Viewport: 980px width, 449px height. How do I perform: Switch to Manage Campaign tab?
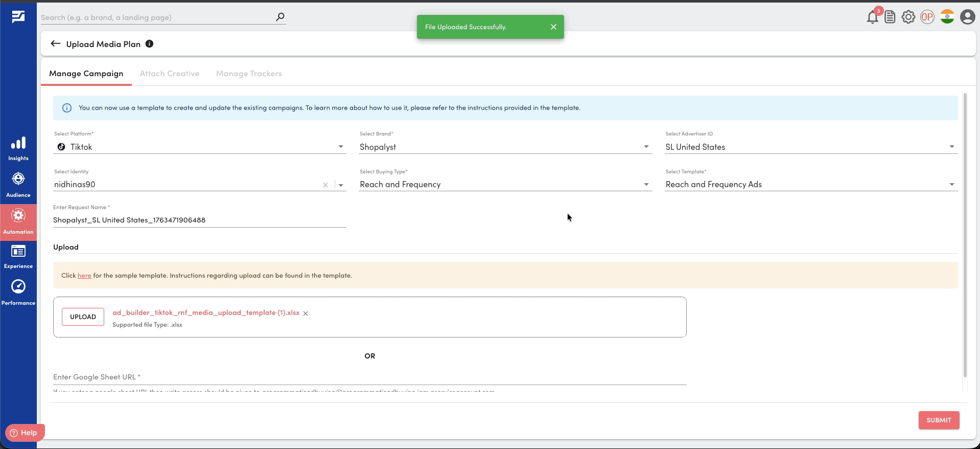[86, 74]
